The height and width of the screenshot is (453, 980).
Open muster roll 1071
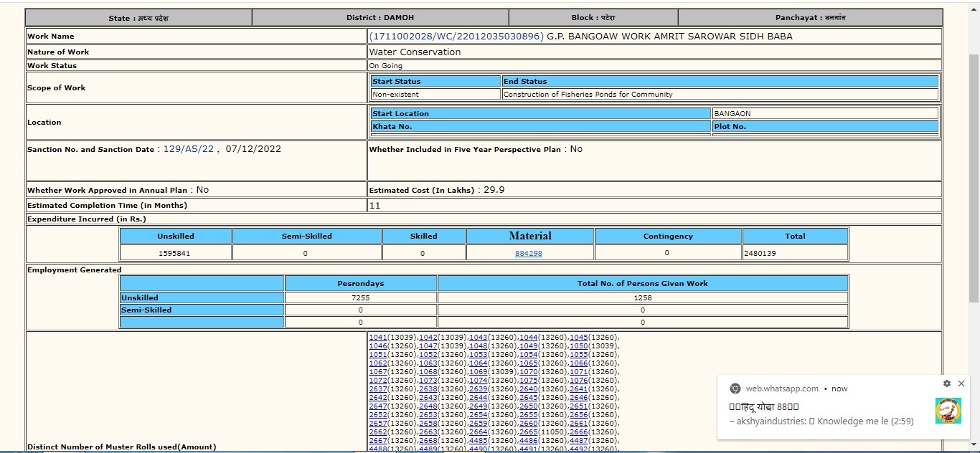579,372
